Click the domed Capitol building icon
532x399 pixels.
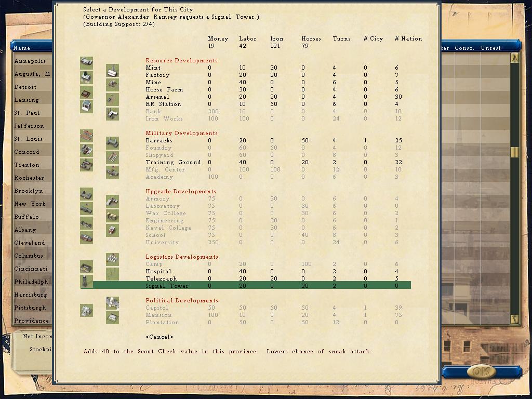112,303
